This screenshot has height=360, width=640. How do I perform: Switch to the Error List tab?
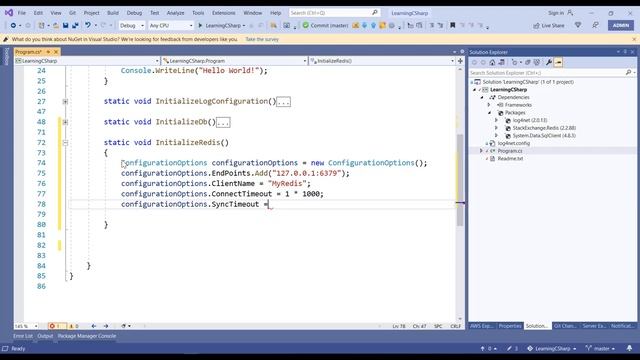[23, 336]
